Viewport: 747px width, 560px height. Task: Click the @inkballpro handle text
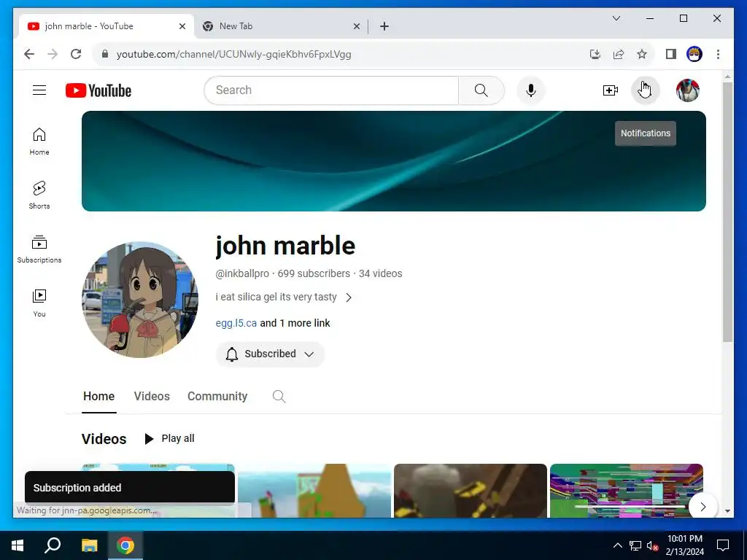point(242,273)
